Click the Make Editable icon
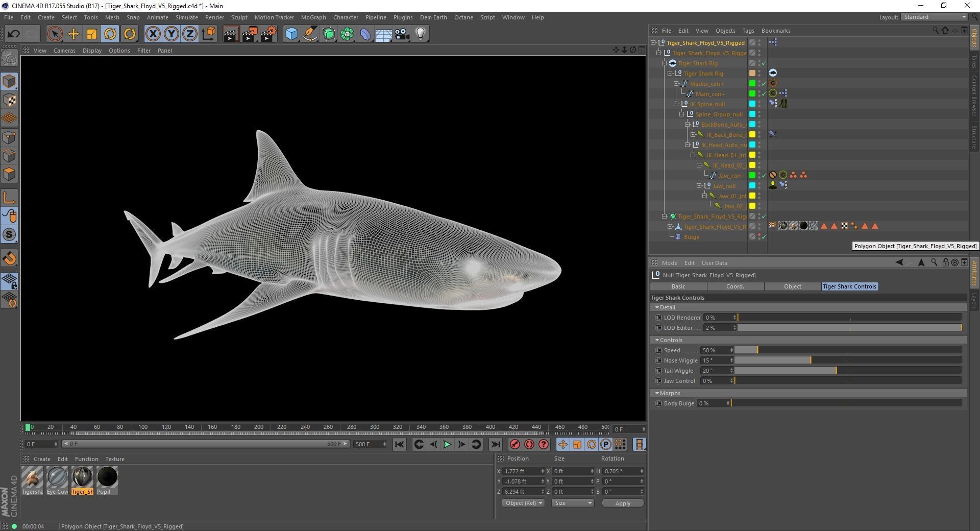This screenshot has height=531, width=980. point(9,58)
